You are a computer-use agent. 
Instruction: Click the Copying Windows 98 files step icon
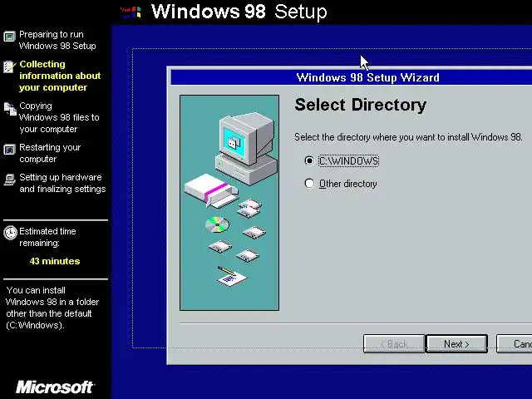(x=10, y=109)
